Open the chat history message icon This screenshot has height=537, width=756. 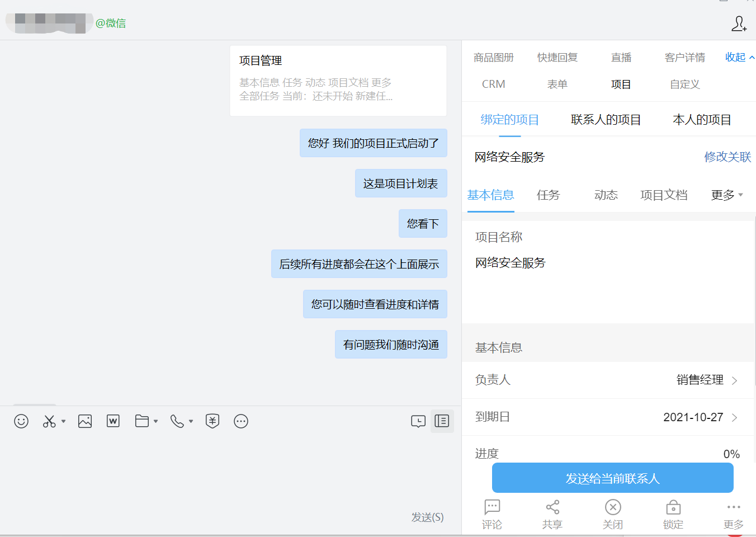[x=418, y=421]
